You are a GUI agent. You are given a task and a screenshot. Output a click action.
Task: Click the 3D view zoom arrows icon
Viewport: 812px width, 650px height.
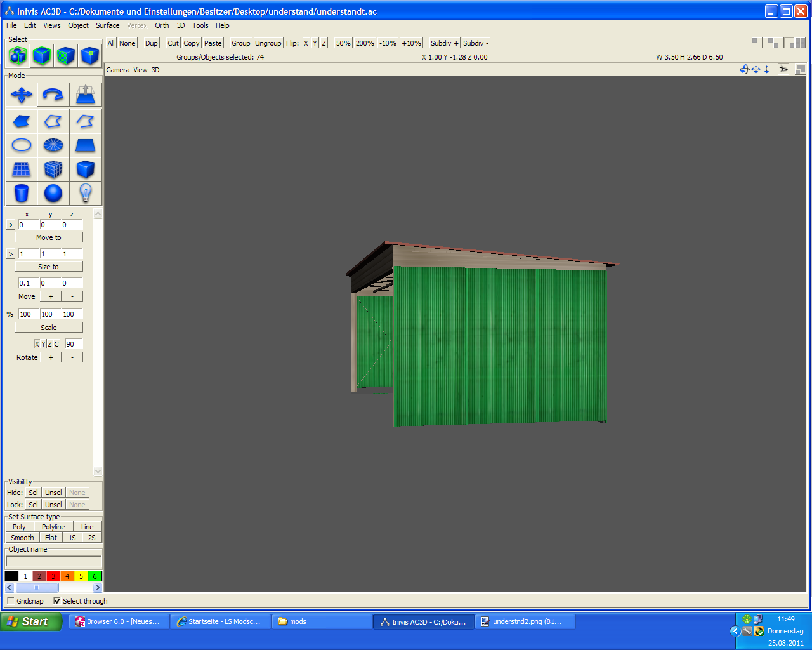click(766, 69)
